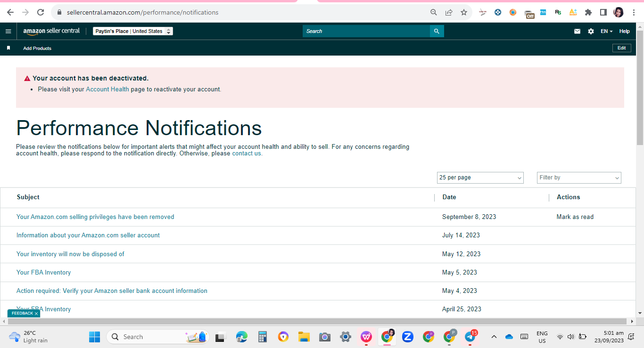Open 'Your inventory will now be disposed of'
644x348 pixels.
[x=70, y=254]
